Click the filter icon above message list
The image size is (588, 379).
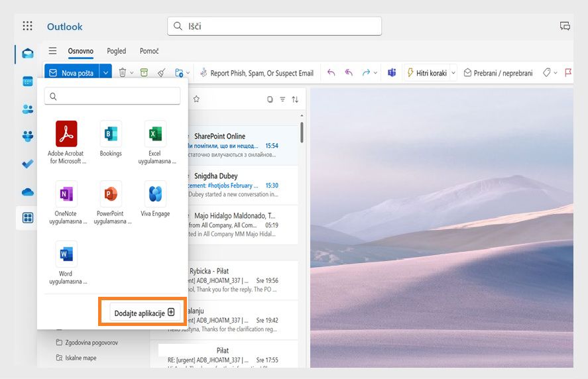coord(282,99)
